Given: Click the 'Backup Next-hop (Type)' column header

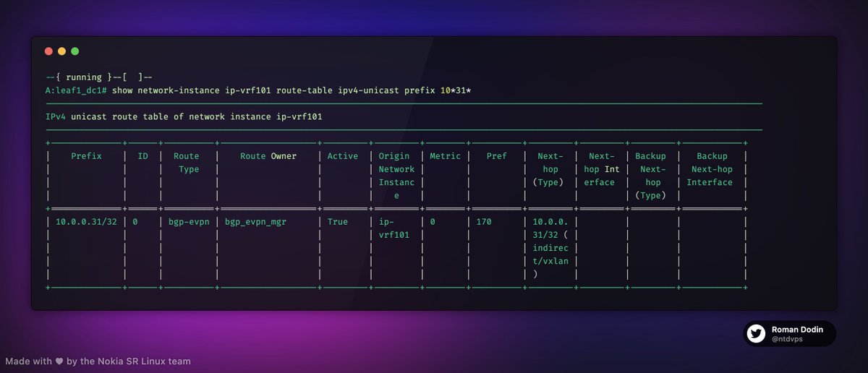Looking at the screenshot, I should click(x=651, y=176).
